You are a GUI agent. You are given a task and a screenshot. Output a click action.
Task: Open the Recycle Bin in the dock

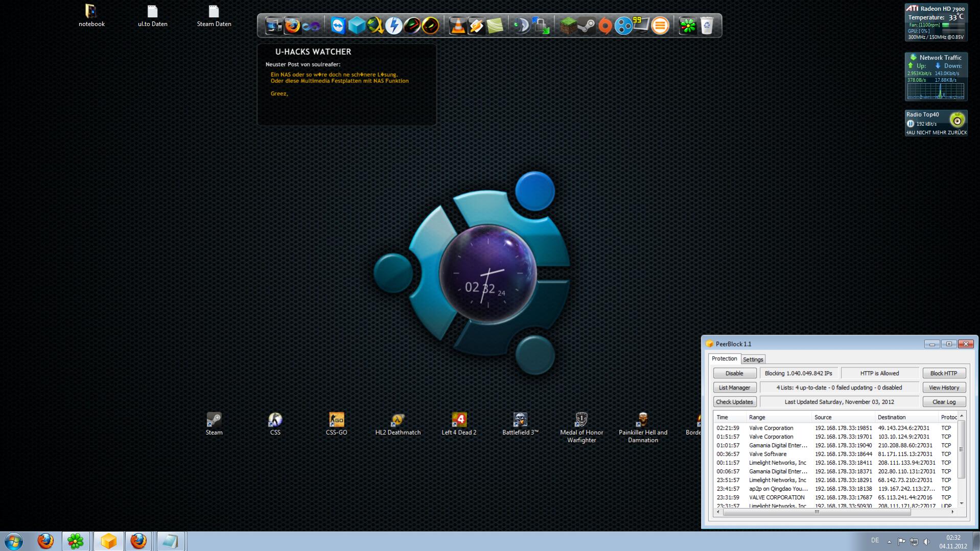click(x=707, y=26)
